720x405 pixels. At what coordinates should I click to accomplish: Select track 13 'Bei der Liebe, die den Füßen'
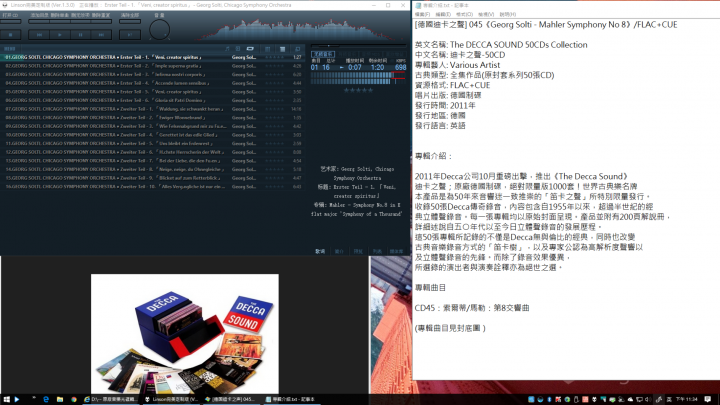[x=152, y=161]
